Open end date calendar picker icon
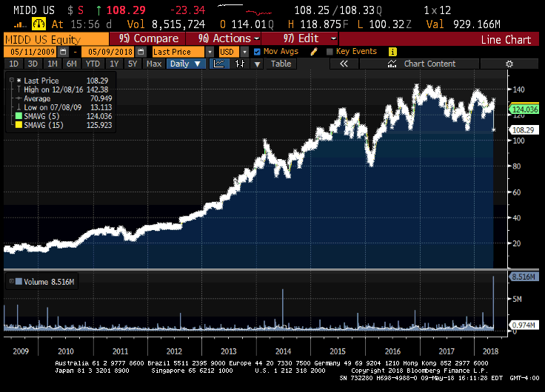The image size is (545, 392). click(141, 52)
